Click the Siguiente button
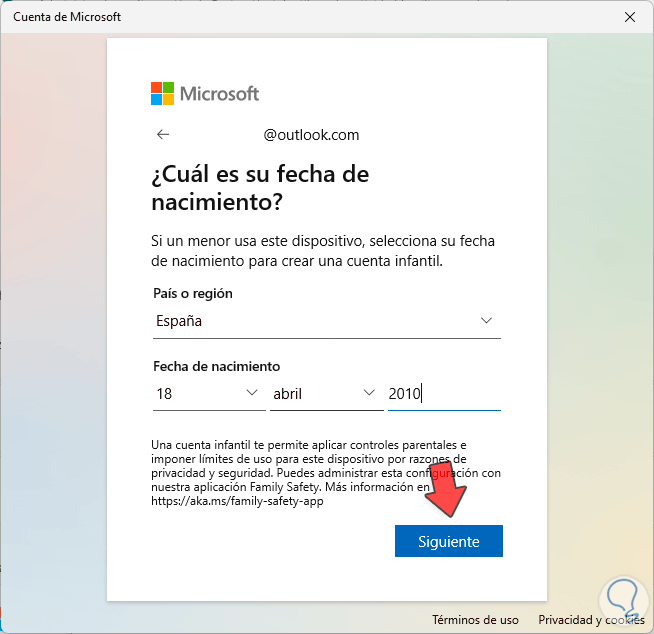 449,541
